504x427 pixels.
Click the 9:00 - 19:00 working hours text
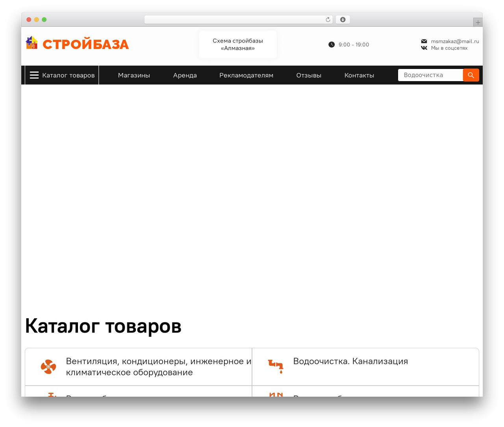pos(354,45)
